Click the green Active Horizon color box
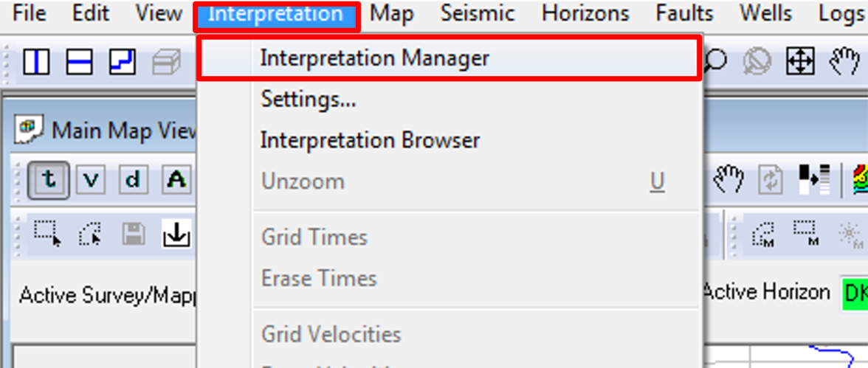 (854, 294)
